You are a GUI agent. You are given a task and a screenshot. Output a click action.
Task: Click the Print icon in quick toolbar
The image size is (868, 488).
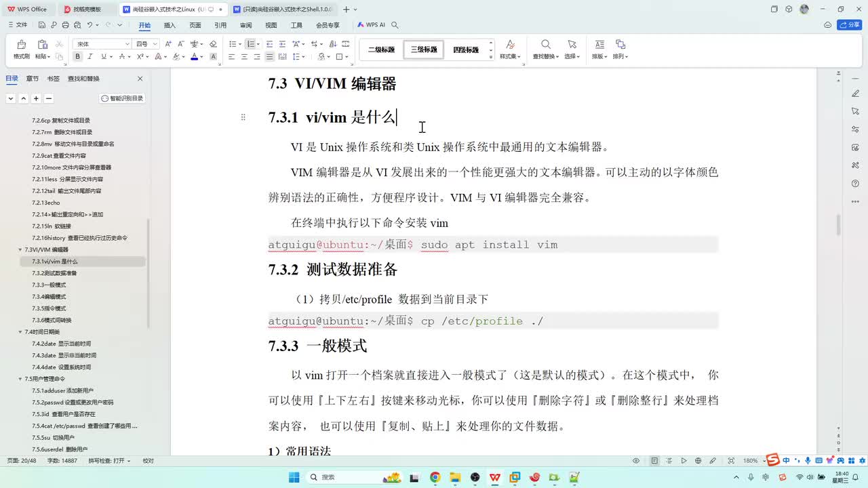65,25
